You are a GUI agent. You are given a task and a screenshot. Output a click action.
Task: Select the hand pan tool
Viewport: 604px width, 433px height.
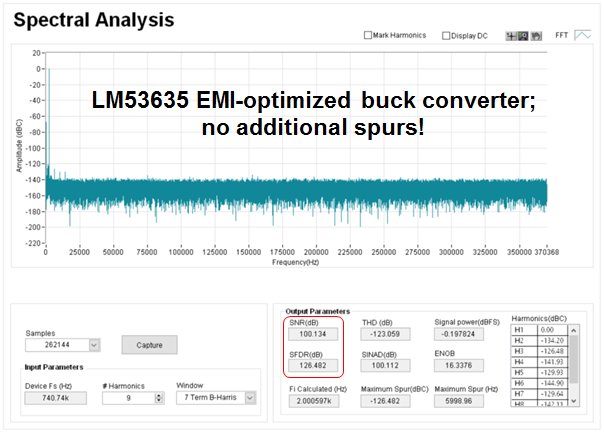(x=536, y=36)
